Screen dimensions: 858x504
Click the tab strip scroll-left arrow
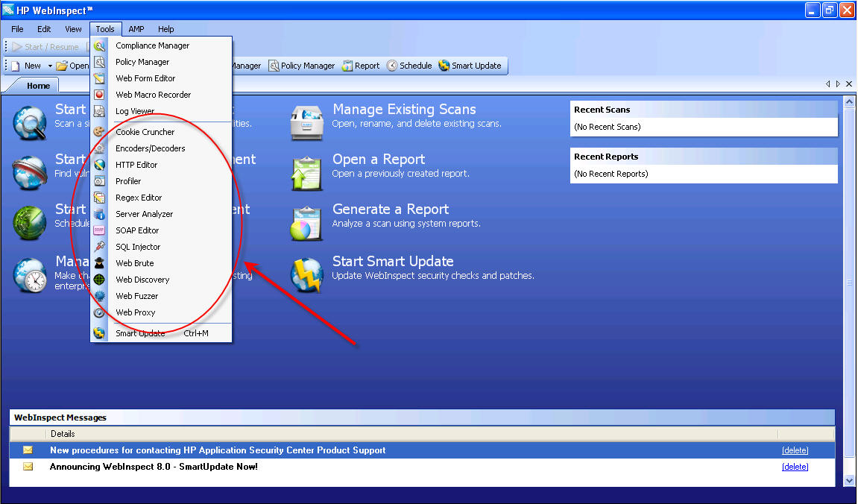[828, 84]
